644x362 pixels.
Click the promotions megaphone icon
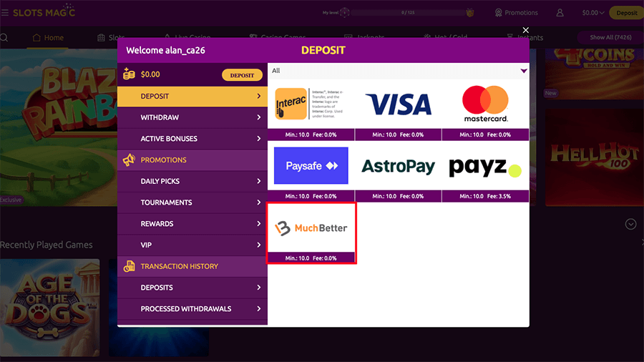pos(129,160)
